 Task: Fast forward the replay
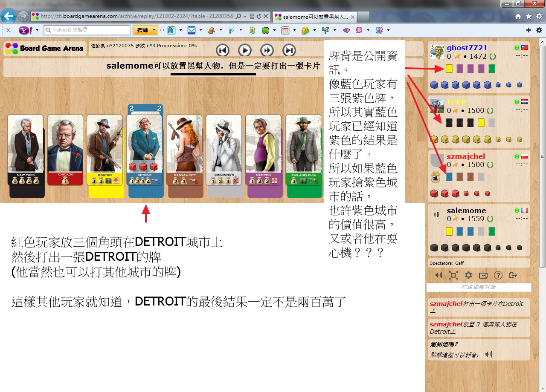(x=267, y=50)
